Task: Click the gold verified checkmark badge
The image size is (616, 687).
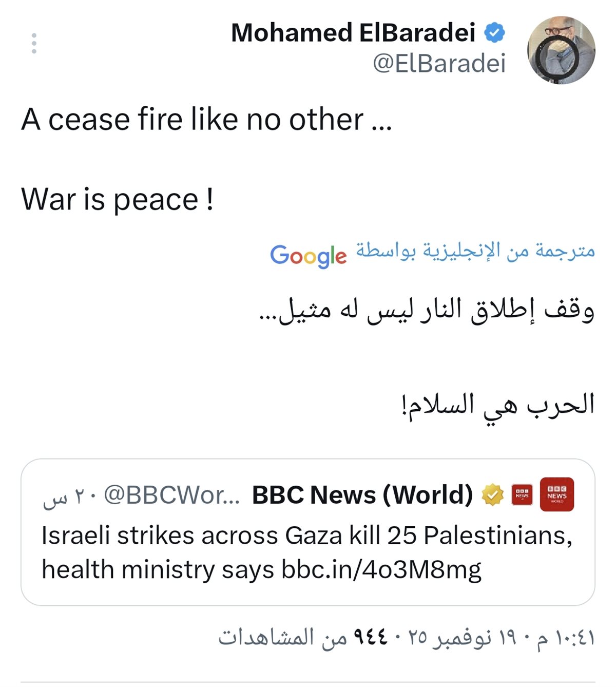Action: point(492,494)
